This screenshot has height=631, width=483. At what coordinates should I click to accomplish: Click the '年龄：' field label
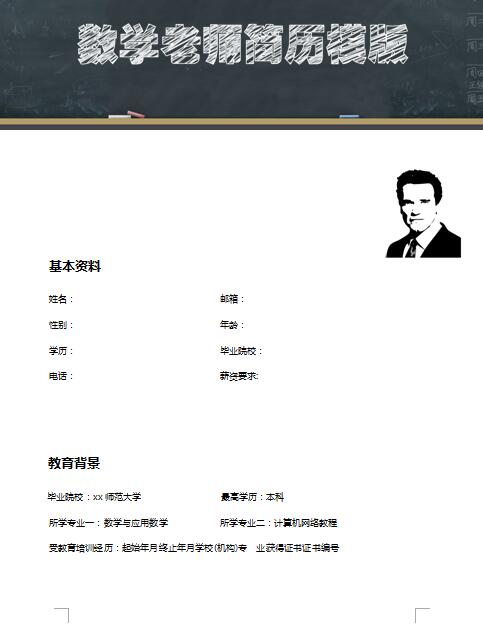(232, 325)
